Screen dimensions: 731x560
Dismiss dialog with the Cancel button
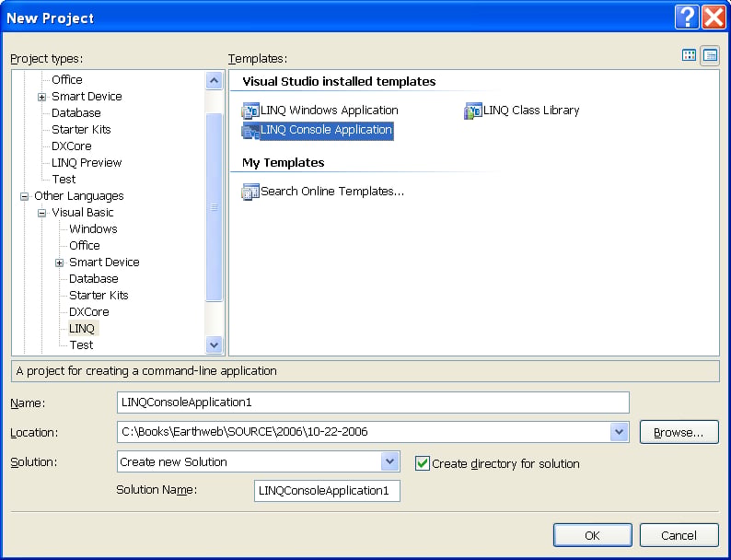tap(679, 535)
